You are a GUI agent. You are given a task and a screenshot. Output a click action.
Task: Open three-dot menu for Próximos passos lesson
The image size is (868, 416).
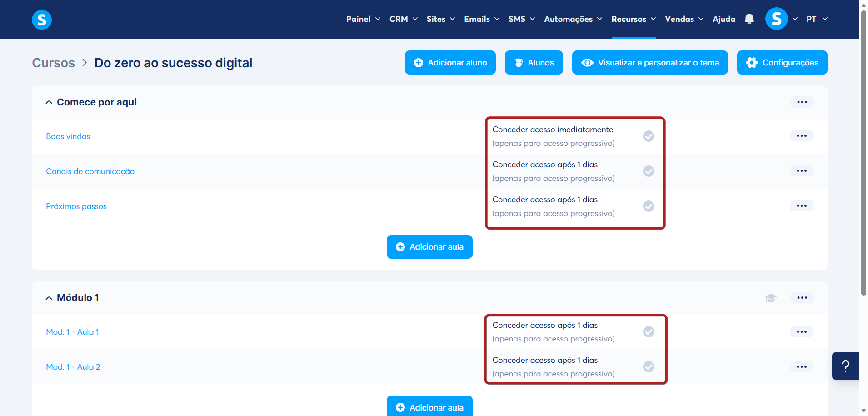(802, 206)
